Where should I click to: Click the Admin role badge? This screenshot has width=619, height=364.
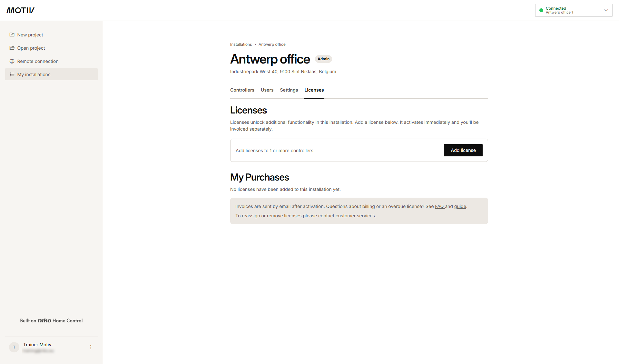pos(323,59)
